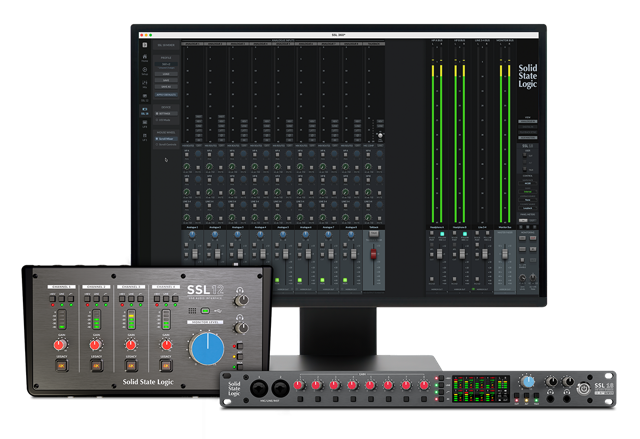Click the Analogue 2 blue pan knob
This screenshot has width=640, height=439.
[215, 234]
